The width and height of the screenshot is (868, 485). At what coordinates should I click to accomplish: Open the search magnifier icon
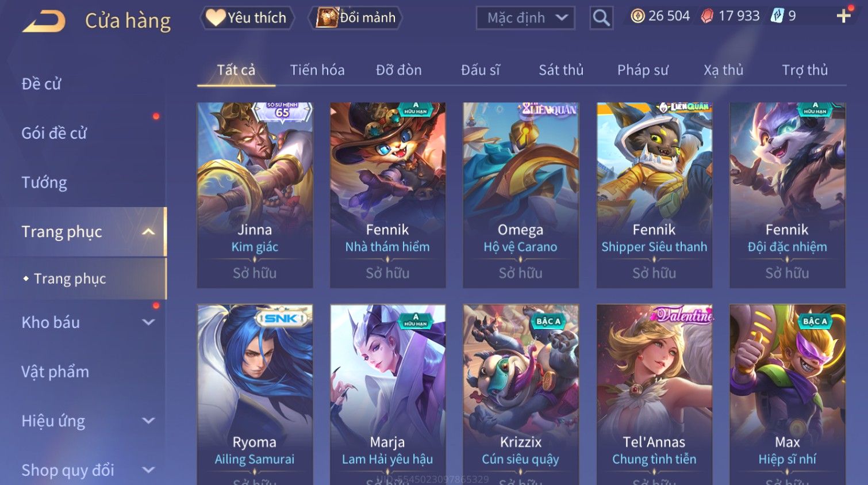click(x=601, y=18)
